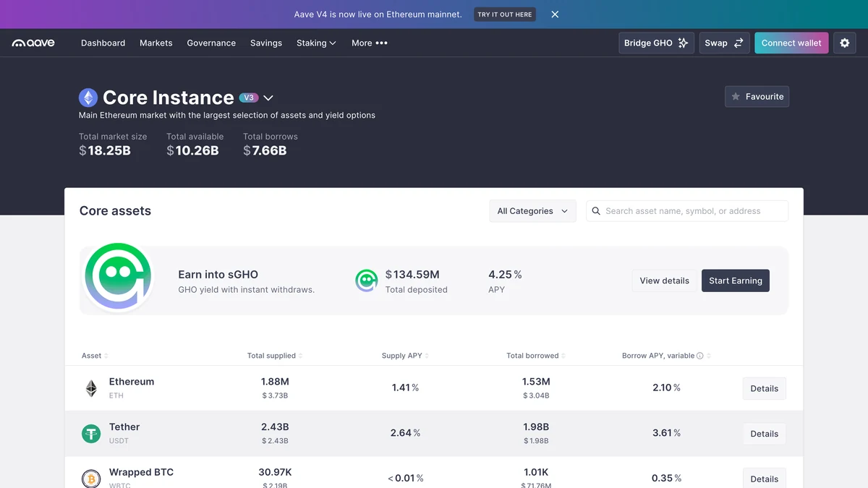
Task: Go to Markets tab
Action: [x=156, y=43]
